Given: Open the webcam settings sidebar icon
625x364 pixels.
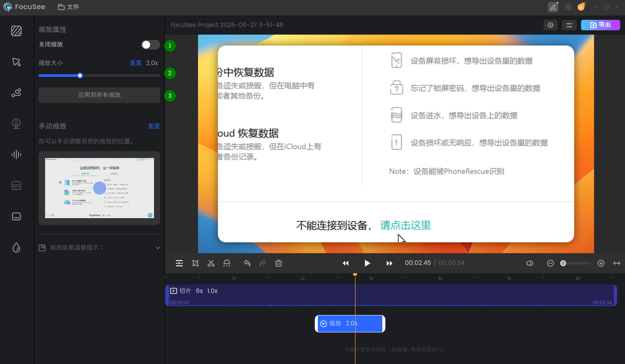Looking at the screenshot, I should [x=16, y=124].
